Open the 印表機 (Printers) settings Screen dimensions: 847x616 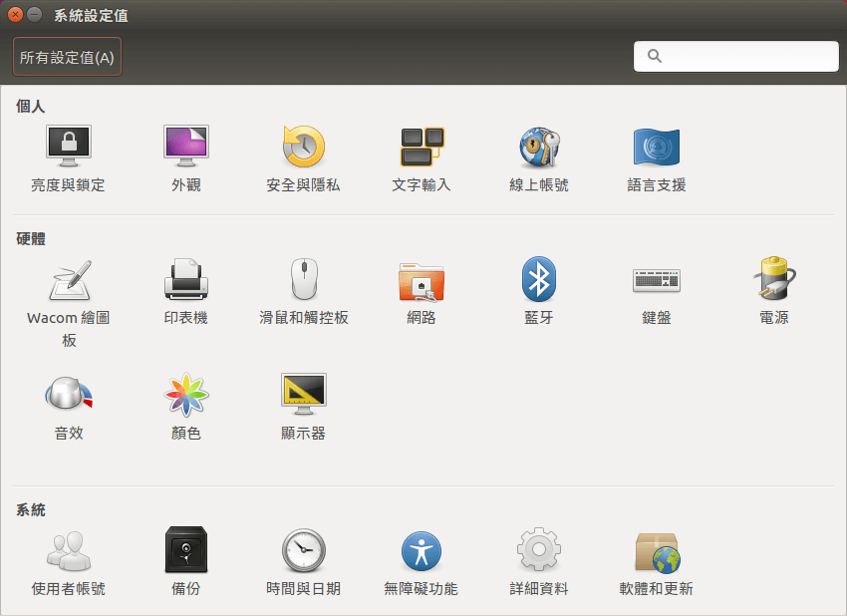pyautogui.click(x=185, y=289)
